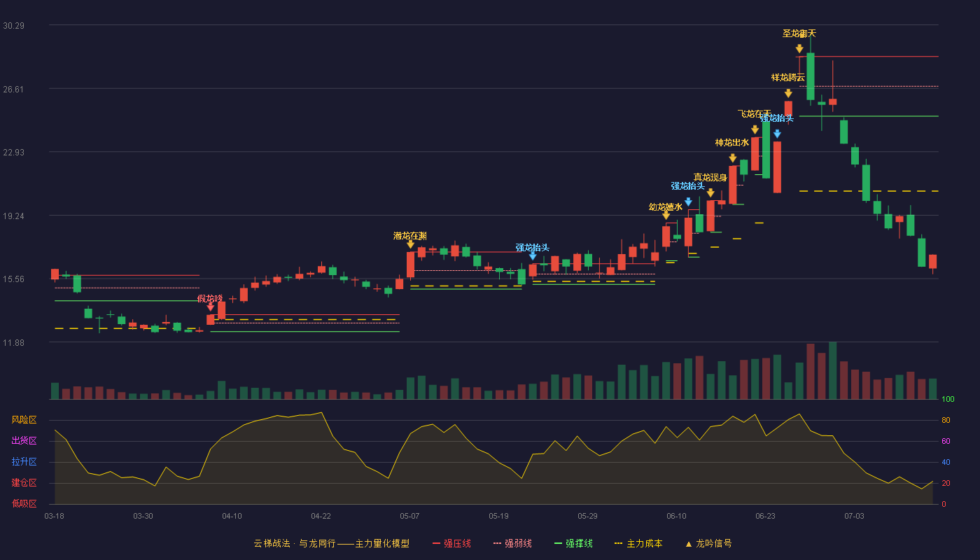Viewport: 980px width, 560px height.
Task: Select the 真龙现身 signal arrow
Action: [x=710, y=192]
